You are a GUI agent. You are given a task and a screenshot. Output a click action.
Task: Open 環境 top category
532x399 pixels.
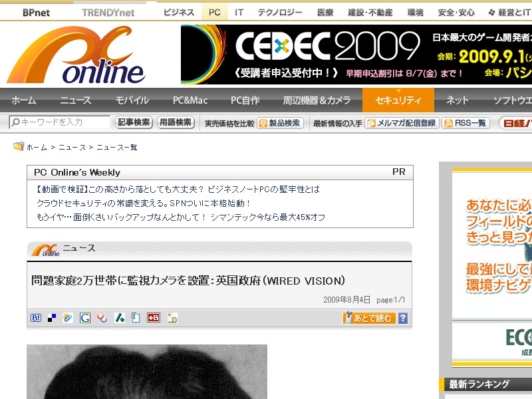click(415, 13)
